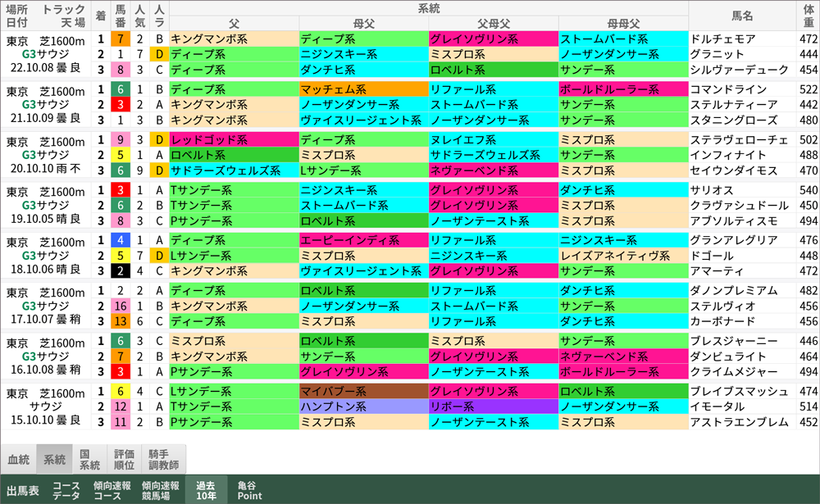Click horse name アブソルティスモ

734,220
